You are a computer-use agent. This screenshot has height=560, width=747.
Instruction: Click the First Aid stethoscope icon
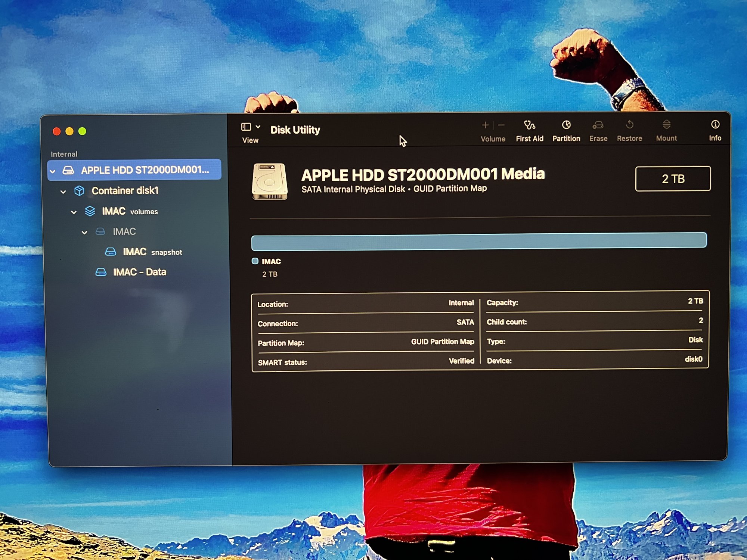(529, 125)
